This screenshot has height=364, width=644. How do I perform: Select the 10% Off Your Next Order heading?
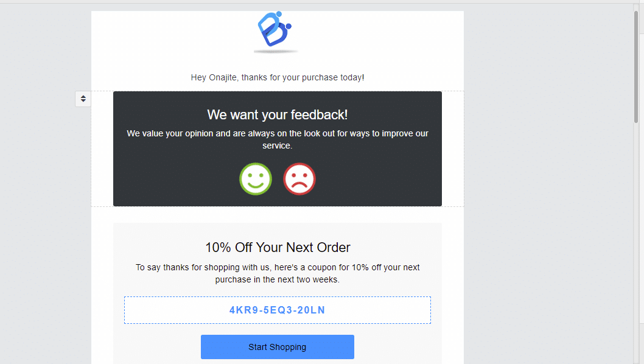coord(277,247)
